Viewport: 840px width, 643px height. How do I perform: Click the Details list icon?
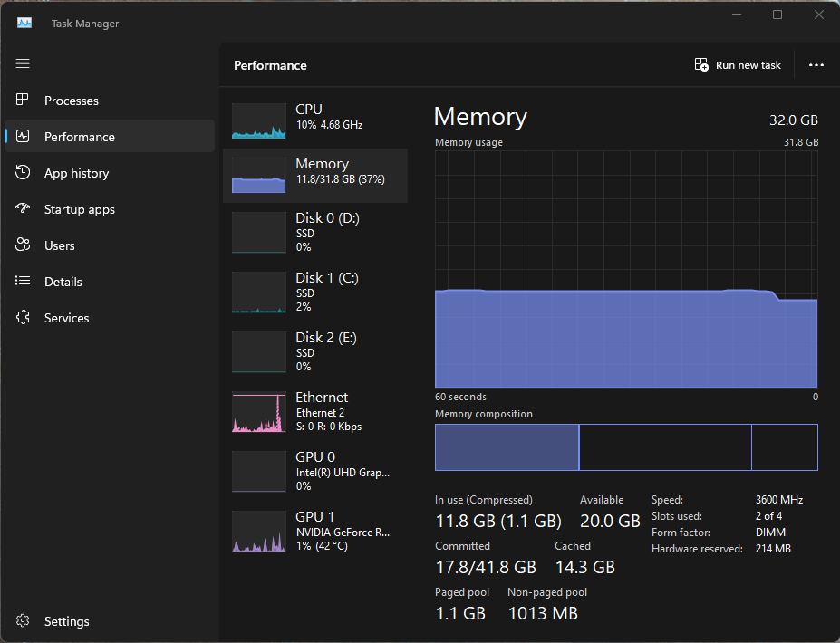pos(24,282)
